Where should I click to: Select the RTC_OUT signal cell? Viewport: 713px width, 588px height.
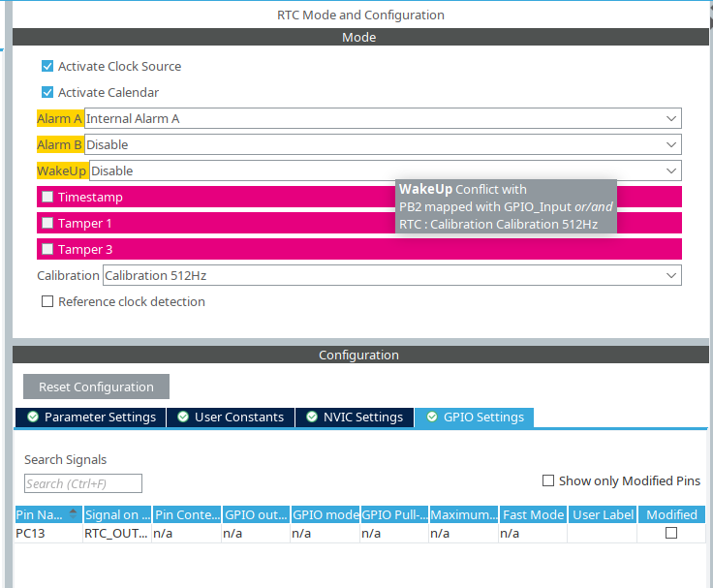(117, 533)
